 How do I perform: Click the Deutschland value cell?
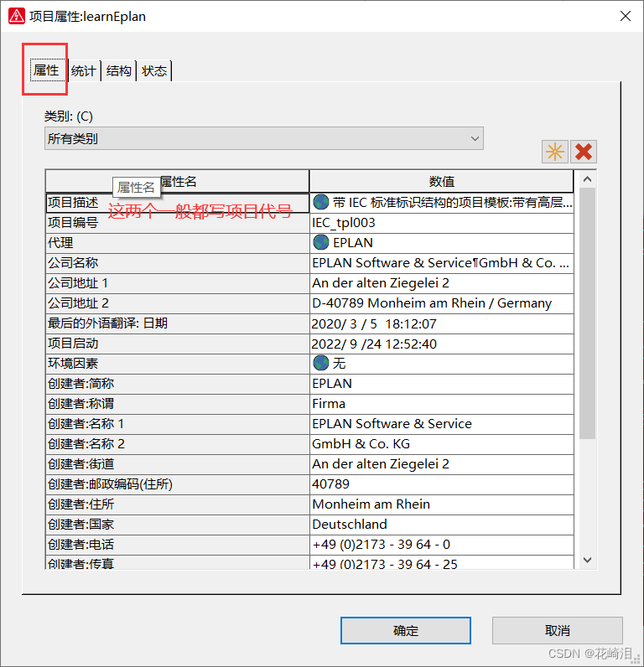(x=441, y=524)
